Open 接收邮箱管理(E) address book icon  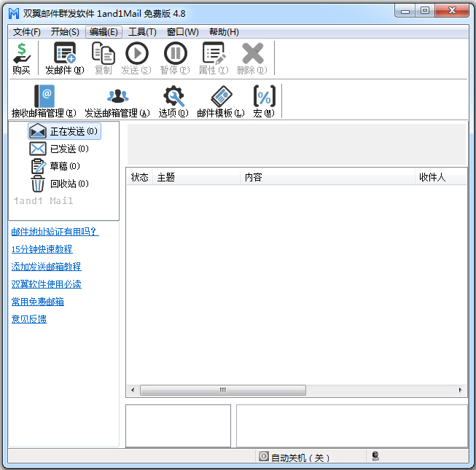tap(44, 101)
